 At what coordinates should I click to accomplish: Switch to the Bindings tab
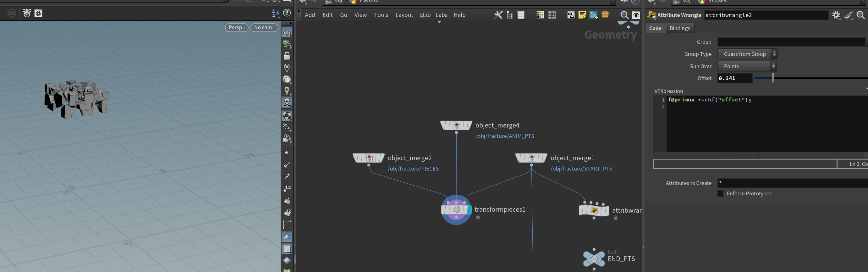click(x=680, y=28)
